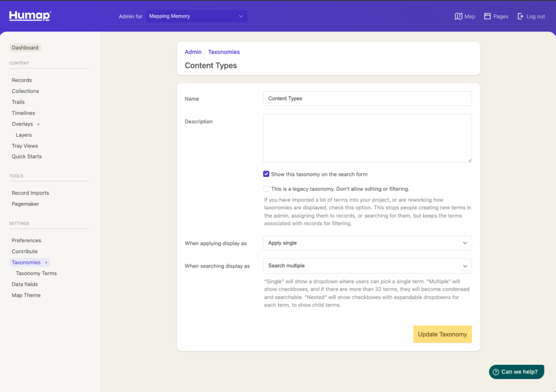Enable the legacy taxonomy checkbox
This screenshot has width=556, height=392.
[x=266, y=189]
